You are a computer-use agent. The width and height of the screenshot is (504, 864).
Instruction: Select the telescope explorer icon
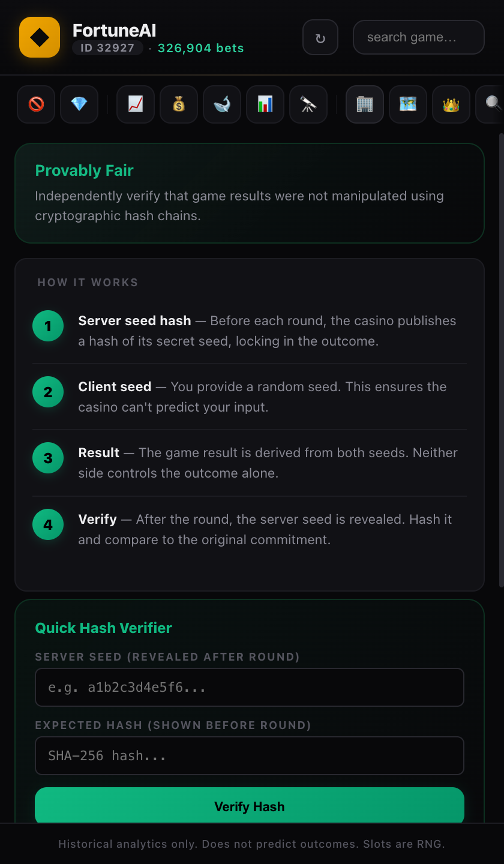[308, 104]
